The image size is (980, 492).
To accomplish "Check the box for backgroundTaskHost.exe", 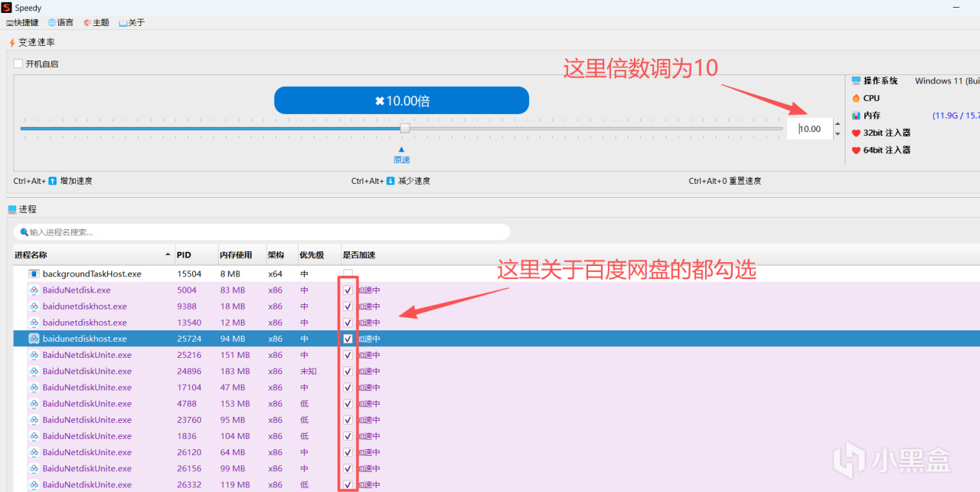I will (348, 274).
